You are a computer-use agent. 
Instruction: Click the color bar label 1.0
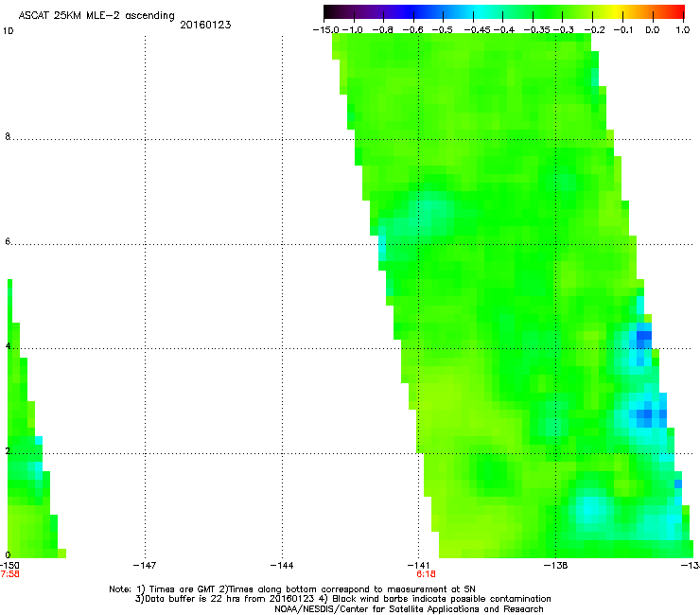tap(683, 30)
